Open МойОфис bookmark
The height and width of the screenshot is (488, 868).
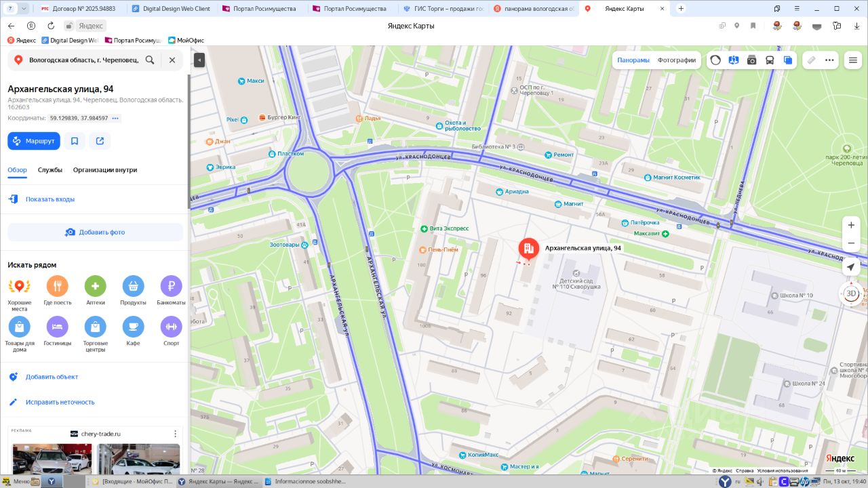[186, 40]
